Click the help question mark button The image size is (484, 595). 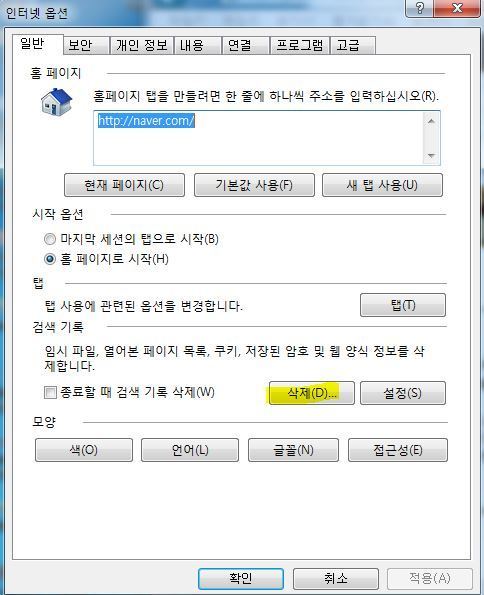click(419, 8)
